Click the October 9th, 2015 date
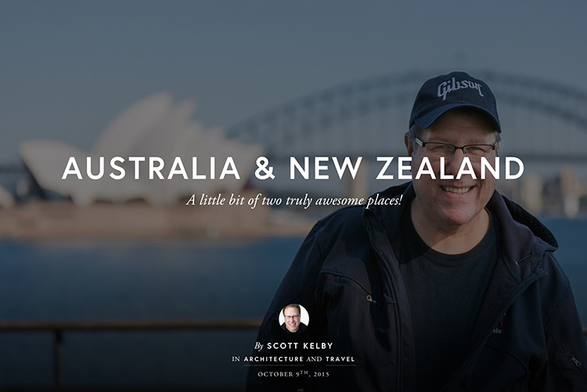Viewport: 587px width, 392px height. point(293,374)
